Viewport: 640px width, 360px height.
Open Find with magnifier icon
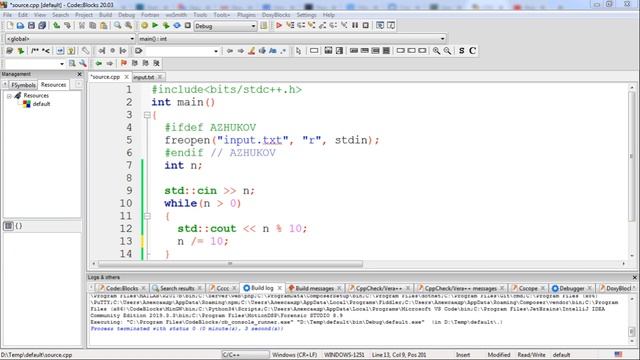[x=118, y=26]
